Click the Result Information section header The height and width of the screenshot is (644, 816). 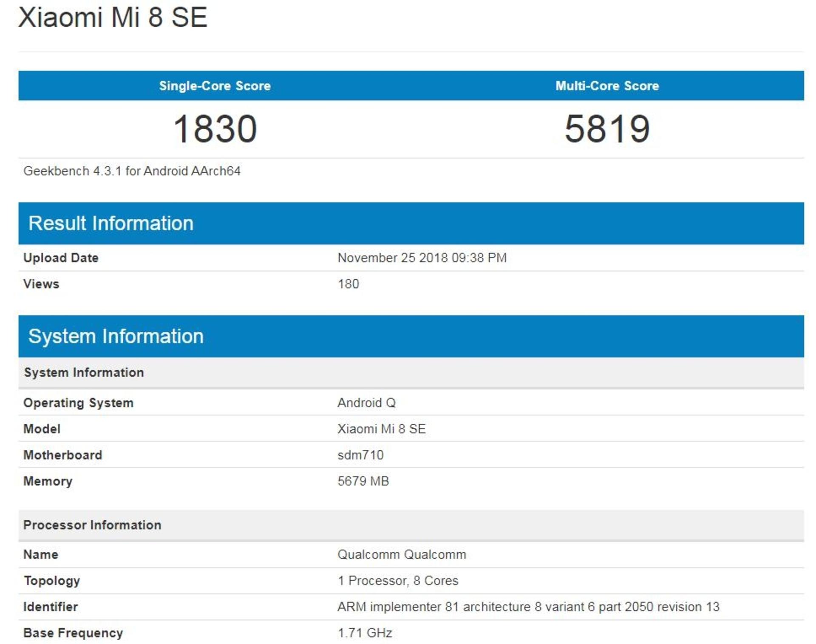click(111, 223)
